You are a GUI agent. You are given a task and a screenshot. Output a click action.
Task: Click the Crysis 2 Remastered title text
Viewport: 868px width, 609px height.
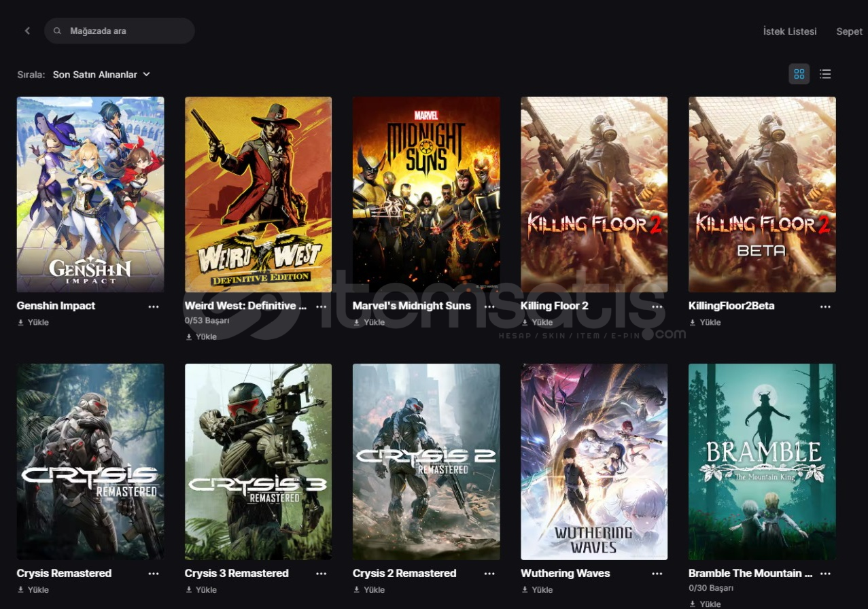point(404,573)
